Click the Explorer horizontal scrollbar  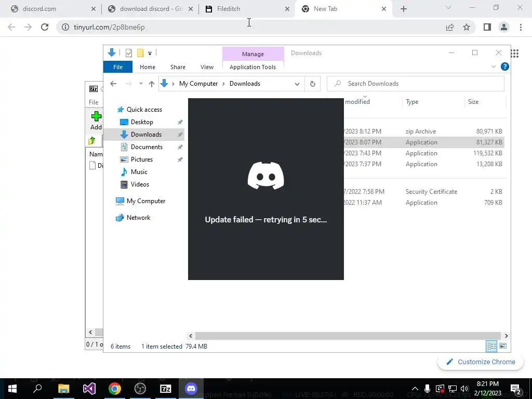click(x=348, y=336)
